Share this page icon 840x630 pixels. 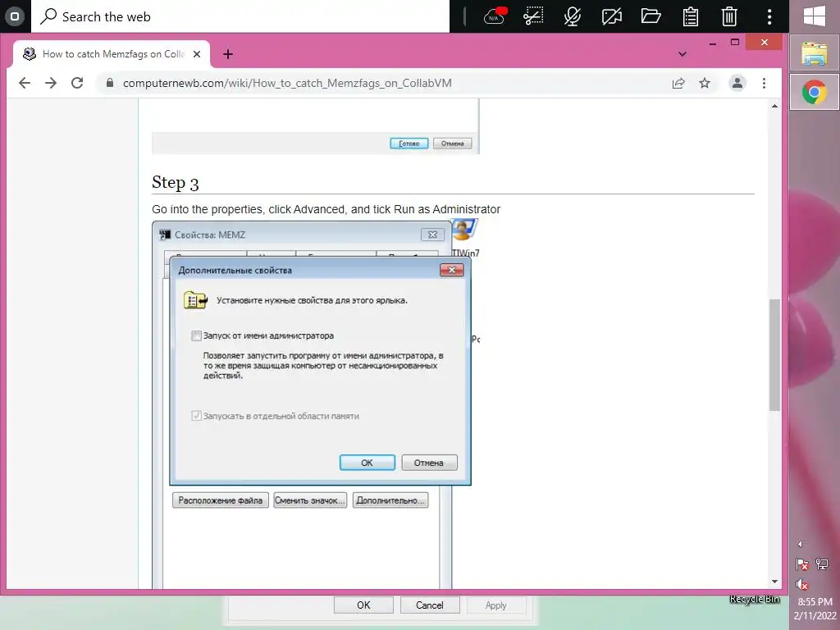pyautogui.click(x=678, y=83)
